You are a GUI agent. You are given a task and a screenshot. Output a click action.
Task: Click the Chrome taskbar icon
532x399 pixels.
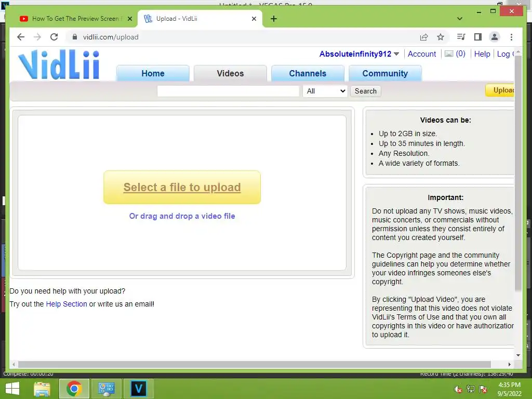point(74,389)
